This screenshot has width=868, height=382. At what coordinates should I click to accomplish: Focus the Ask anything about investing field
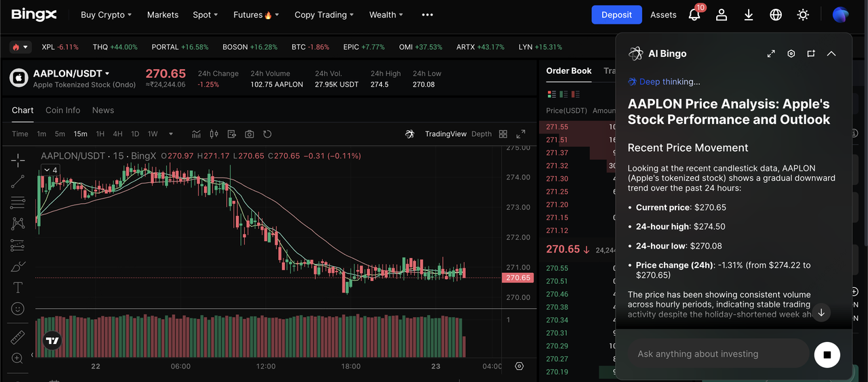(x=717, y=354)
